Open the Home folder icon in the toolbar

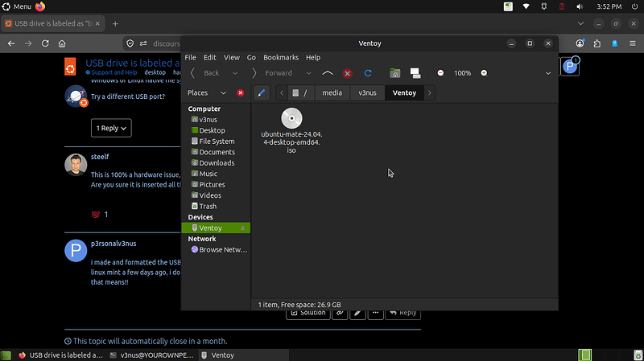(x=394, y=73)
